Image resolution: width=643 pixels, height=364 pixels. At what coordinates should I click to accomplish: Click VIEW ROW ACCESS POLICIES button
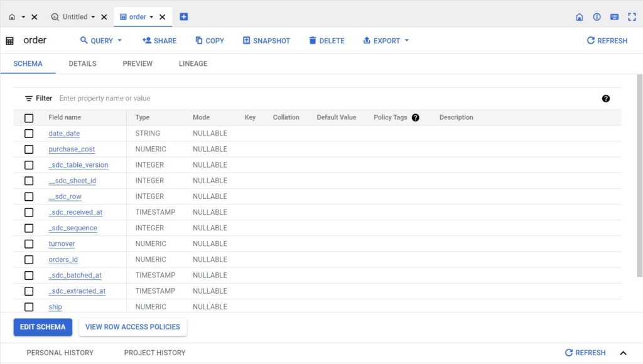coord(132,327)
